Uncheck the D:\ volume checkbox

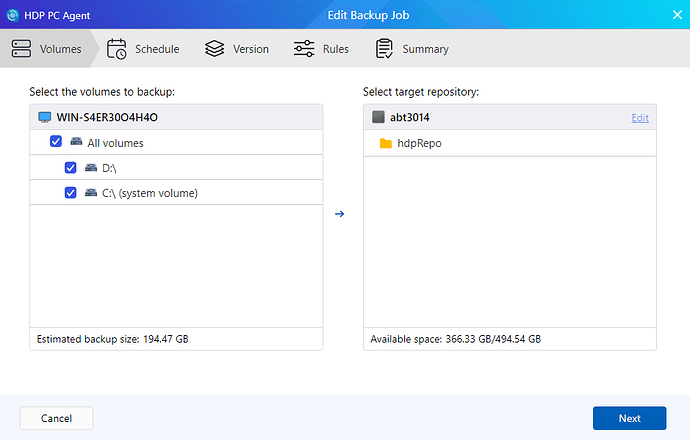[71, 168]
